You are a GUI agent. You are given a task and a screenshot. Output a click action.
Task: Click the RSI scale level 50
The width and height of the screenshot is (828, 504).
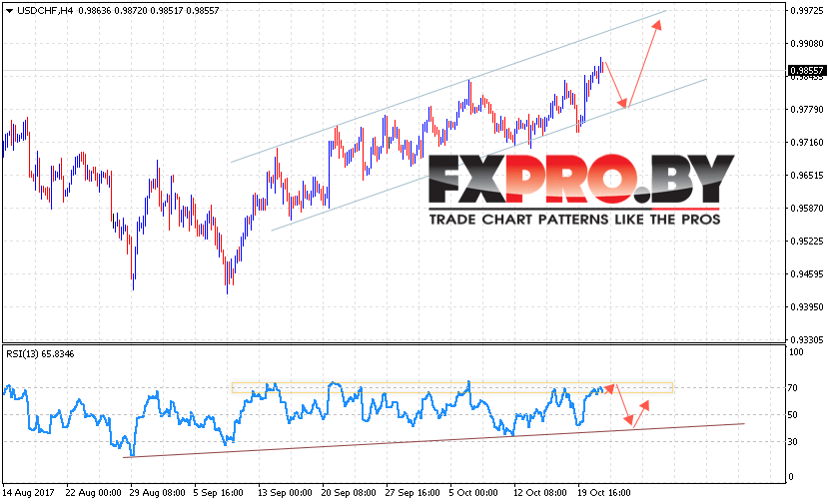pos(793,415)
